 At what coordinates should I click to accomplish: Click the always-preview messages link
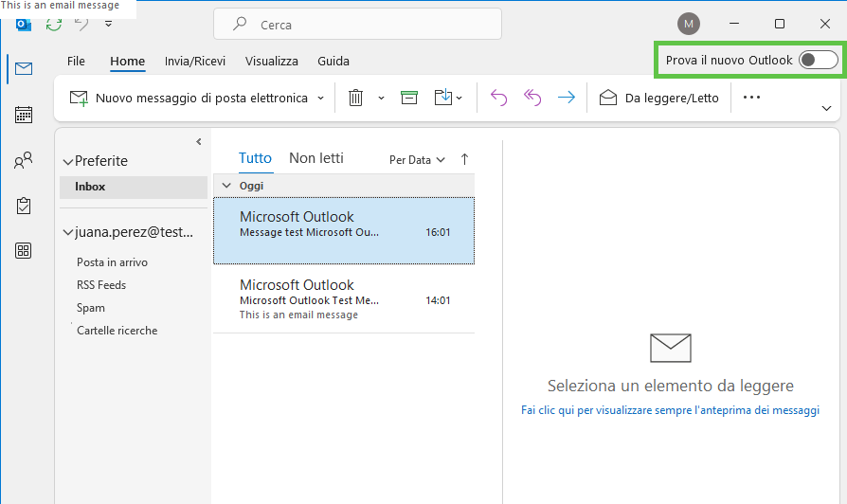click(671, 410)
